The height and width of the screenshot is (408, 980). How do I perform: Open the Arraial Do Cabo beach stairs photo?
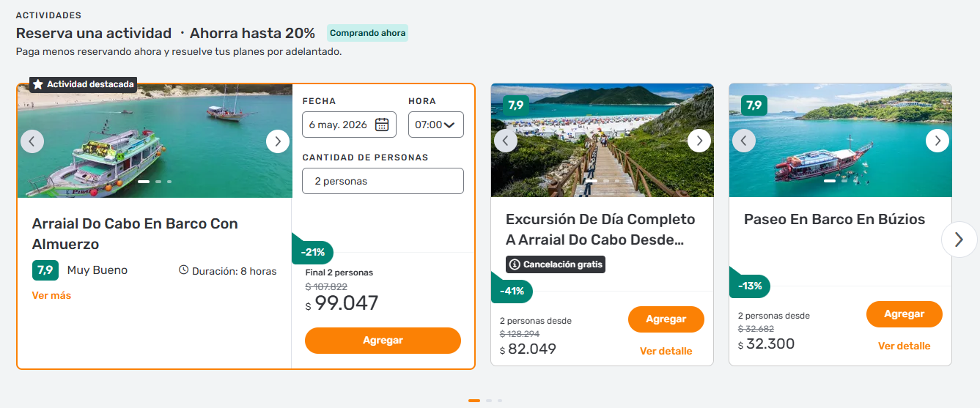pos(602,154)
